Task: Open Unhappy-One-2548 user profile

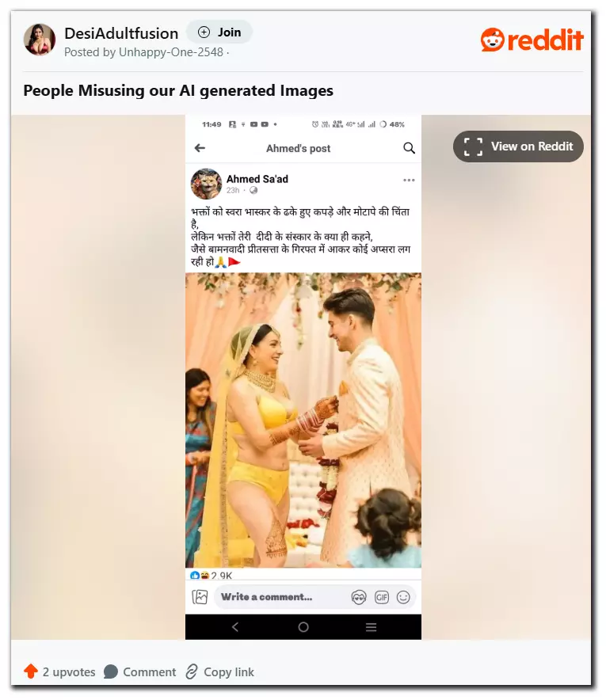Action: (170, 52)
